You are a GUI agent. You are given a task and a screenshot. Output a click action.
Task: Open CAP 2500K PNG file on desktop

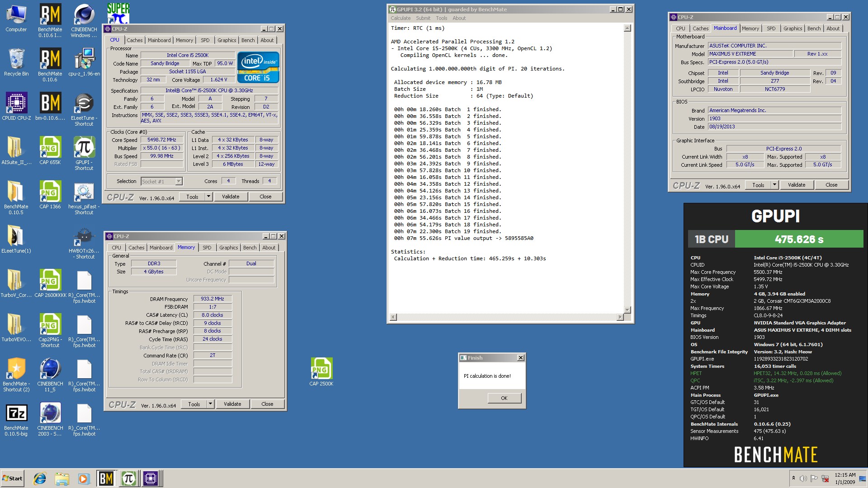point(321,372)
